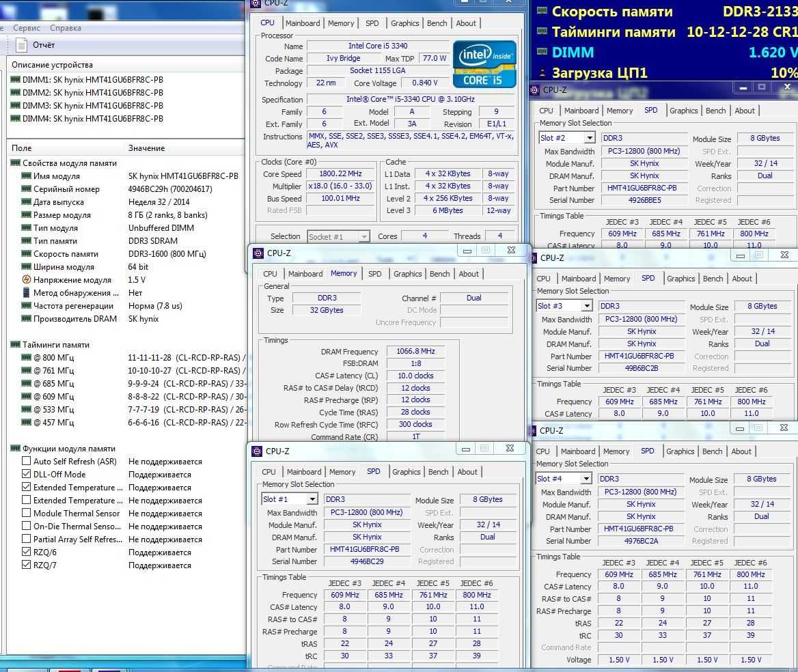The width and height of the screenshot is (798, 672).
Task: Toggle On-Die Thermal Sensor checkbox
Action: [x=27, y=526]
